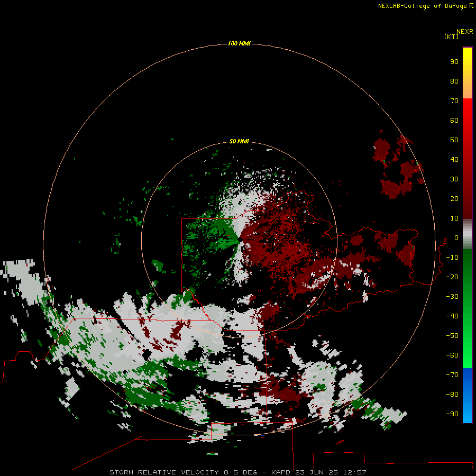Image resolution: width=476 pixels, height=476 pixels.
Task: Click the 100 NMI range ring label
Action: pos(239,43)
